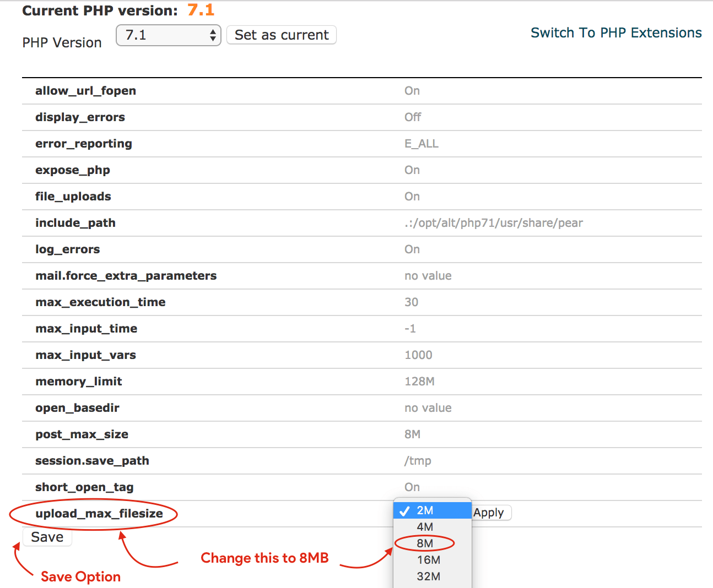Click the version 7.1 stepper arrows
Image resolution: width=713 pixels, height=588 pixels.
[x=212, y=35]
